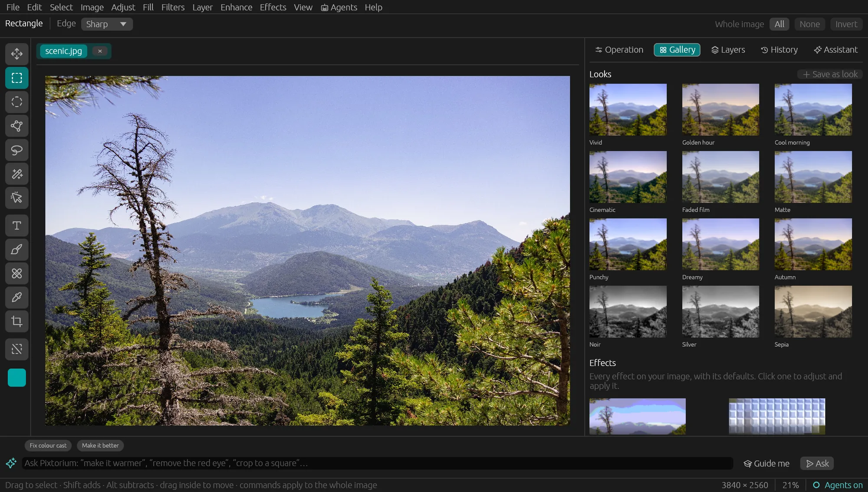Close the scenic.jpg tab
The height and width of the screenshot is (492, 868).
point(100,51)
